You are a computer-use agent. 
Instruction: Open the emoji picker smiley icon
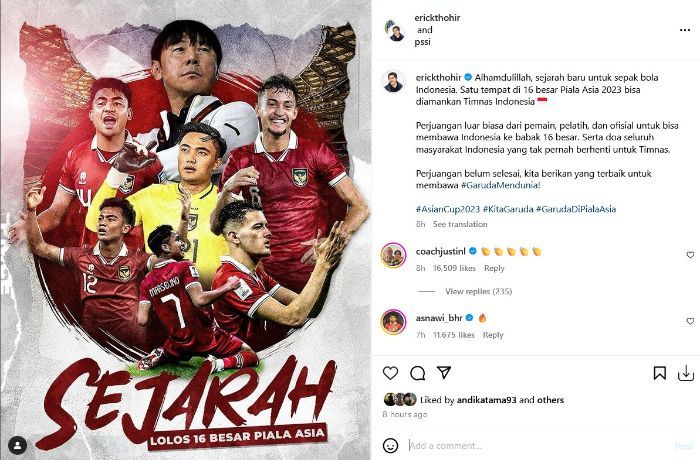(391, 445)
